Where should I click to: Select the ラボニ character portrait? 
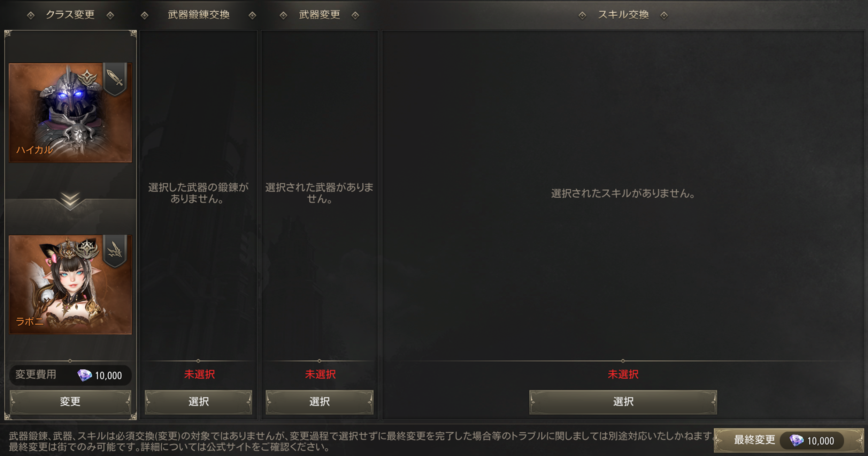tap(70, 285)
